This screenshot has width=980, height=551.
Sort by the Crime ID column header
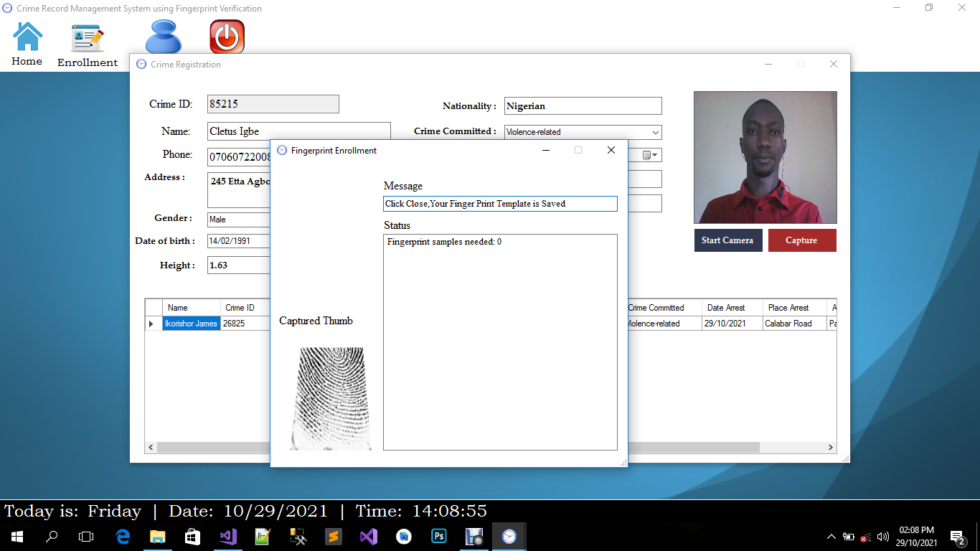245,308
